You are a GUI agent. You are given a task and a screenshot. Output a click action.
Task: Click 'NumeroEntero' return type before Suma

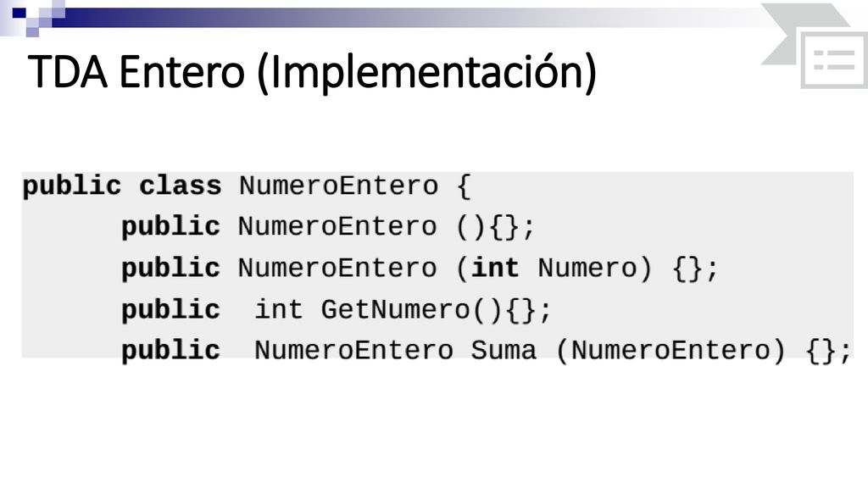pyautogui.click(x=353, y=351)
